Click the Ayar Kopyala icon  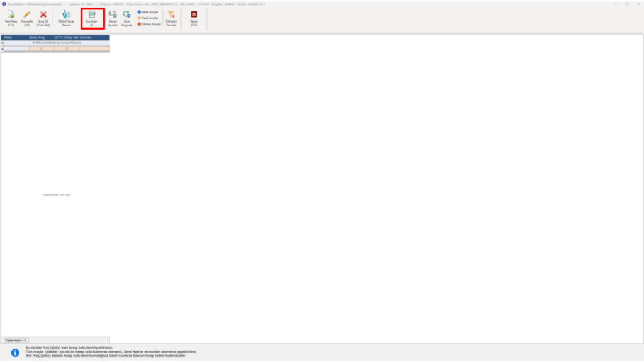point(126,18)
